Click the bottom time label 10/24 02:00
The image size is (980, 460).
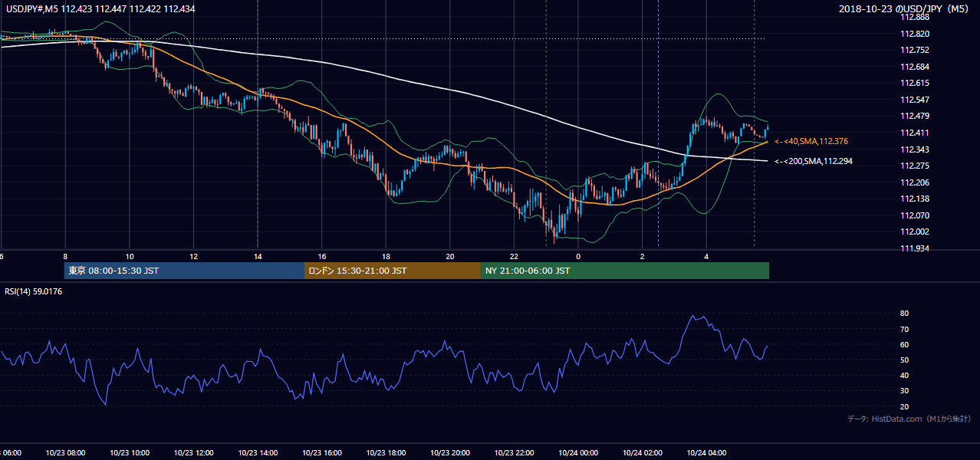point(642,453)
